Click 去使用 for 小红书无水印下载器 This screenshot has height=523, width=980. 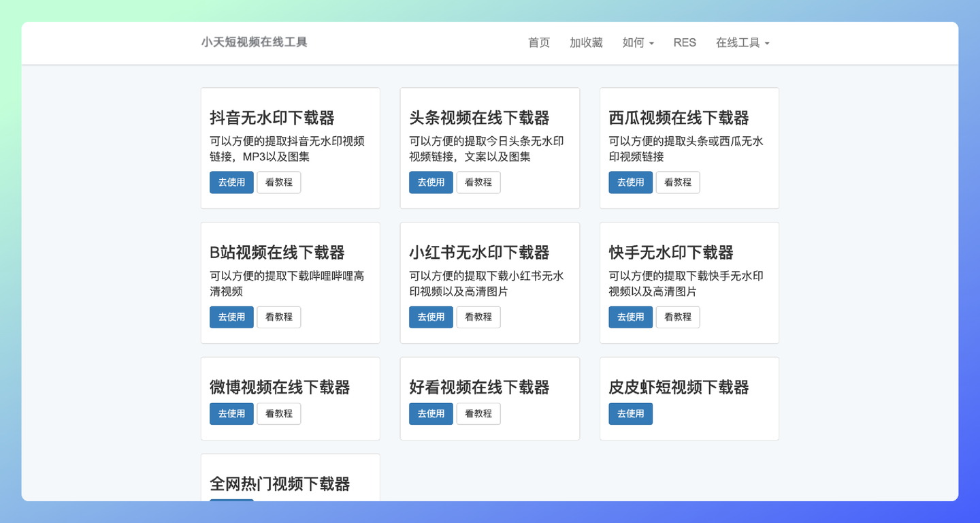pyautogui.click(x=431, y=317)
